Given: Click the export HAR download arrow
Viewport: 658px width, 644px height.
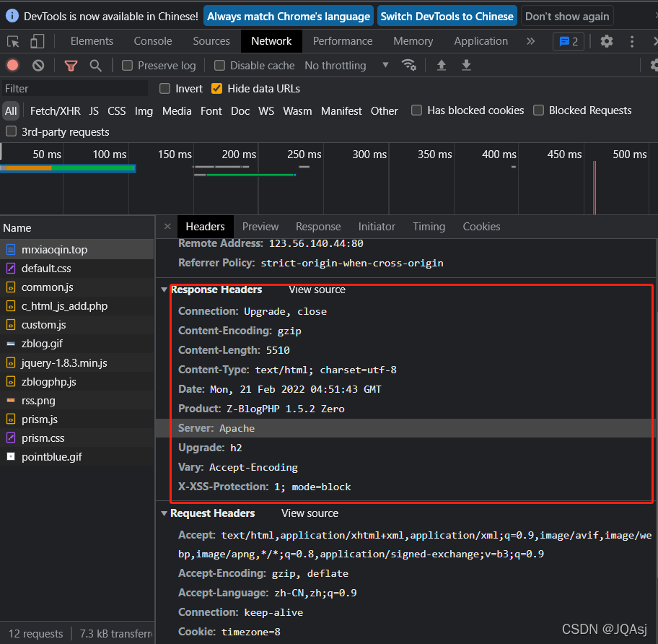Looking at the screenshot, I should pos(466,65).
